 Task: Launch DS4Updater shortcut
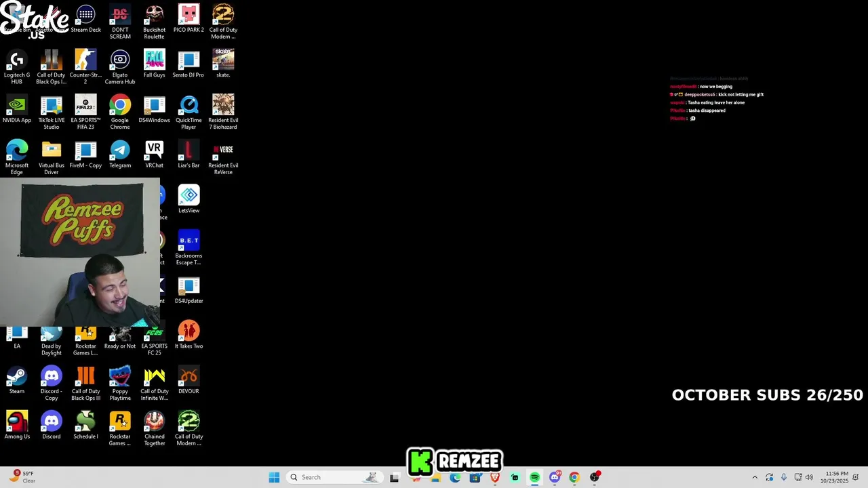pos(189,291)
